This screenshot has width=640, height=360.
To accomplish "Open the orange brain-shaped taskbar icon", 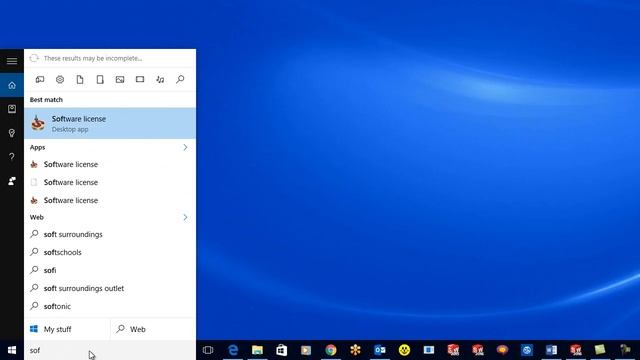I will tap(502, 350).
